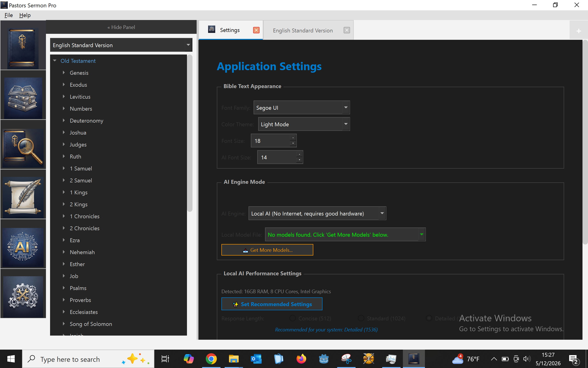The width and height of the screenshot is (588, 368).
Task: Open the Help menu
Action: (25, 15)
